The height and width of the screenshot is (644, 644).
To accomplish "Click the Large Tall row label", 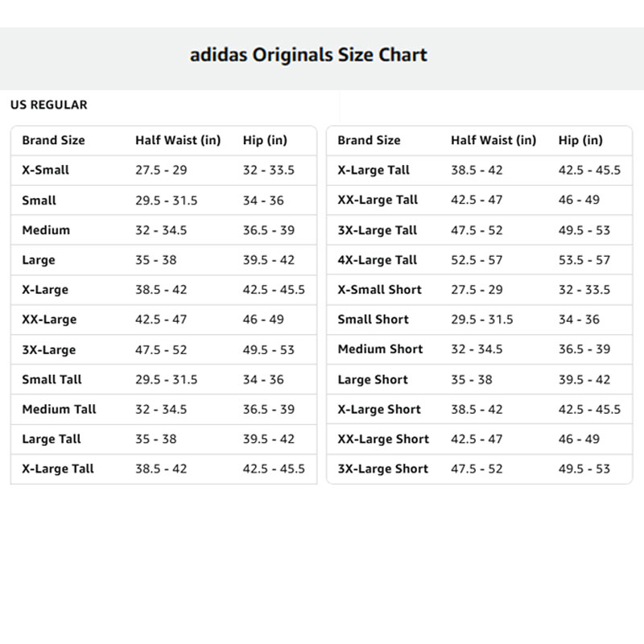I will click(x=52, y=440).
